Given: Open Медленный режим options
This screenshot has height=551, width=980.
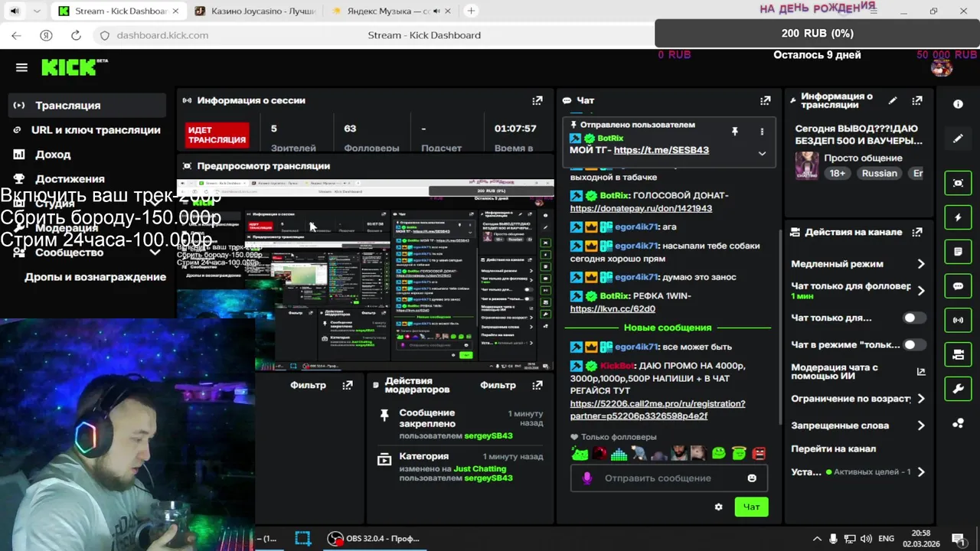Looking at the screenshot, I should [858, 263].
